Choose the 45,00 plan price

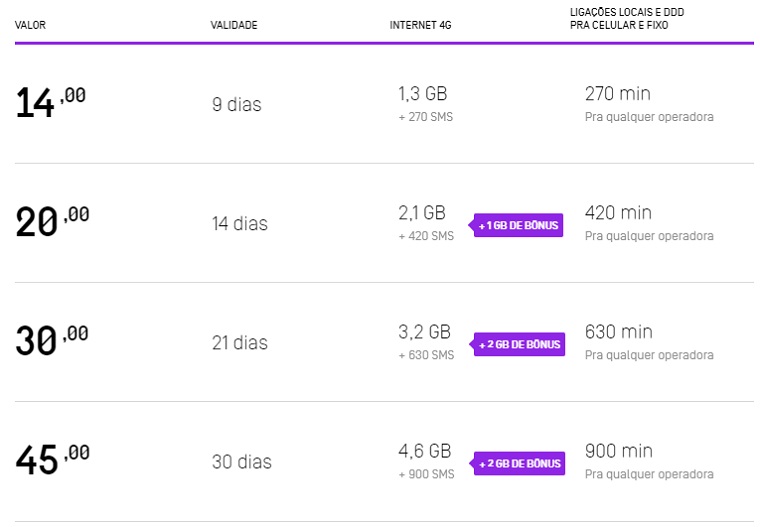pos(52,459)
